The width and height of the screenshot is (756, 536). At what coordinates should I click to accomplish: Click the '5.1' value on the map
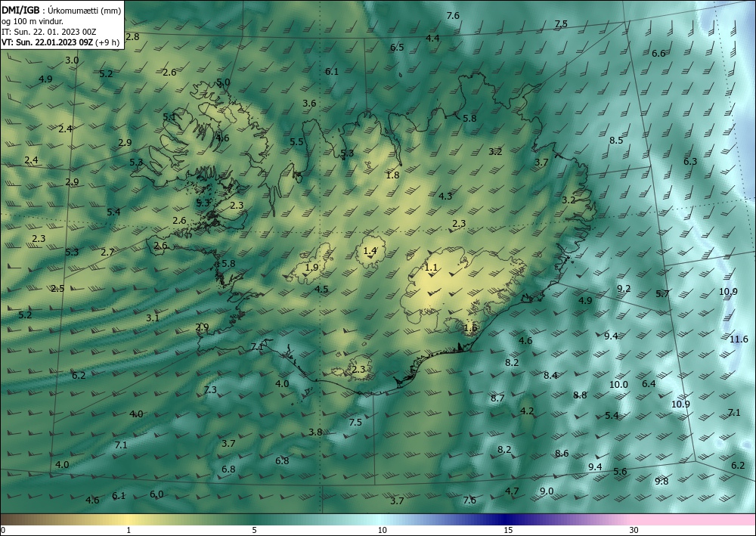coord(169,117)
